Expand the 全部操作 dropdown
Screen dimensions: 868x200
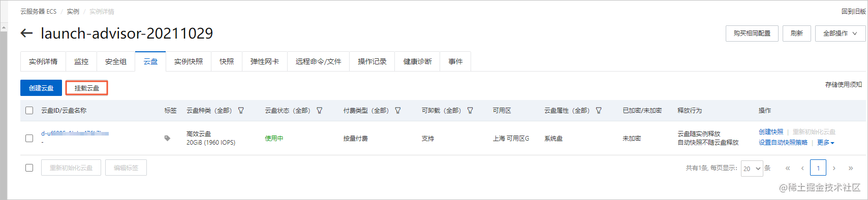[x=840, y=34]
